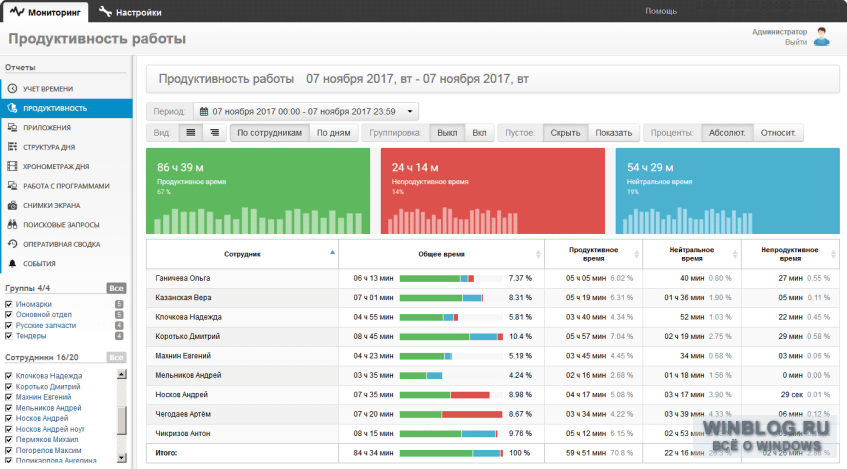Sort by Непродуктивное время column arrows

834,254
